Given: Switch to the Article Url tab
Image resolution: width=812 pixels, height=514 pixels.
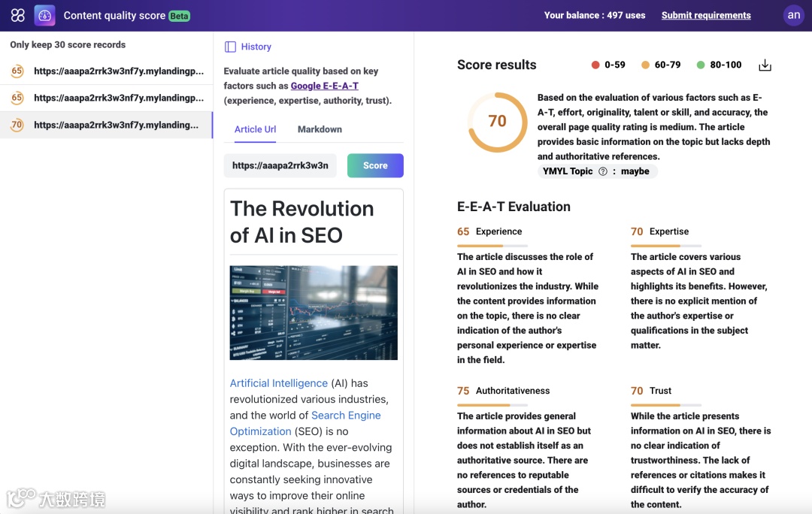Looking at the screenshot, I should [x=255, y=129].
